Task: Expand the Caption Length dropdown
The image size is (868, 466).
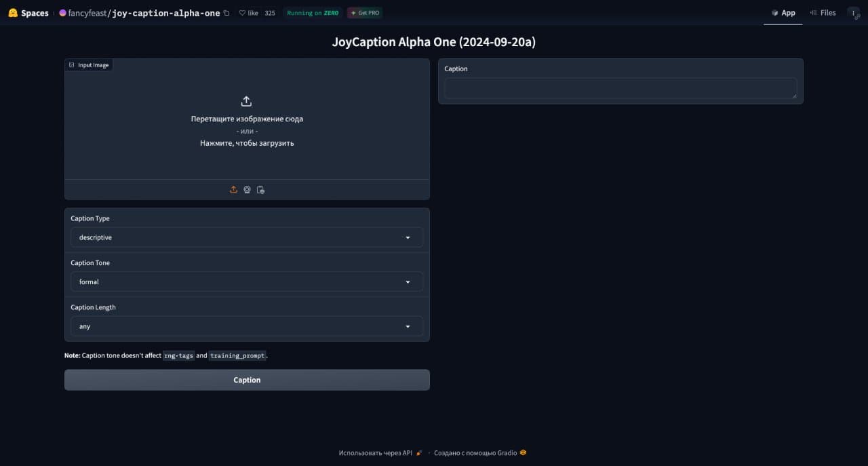Action: click(247, 326)
